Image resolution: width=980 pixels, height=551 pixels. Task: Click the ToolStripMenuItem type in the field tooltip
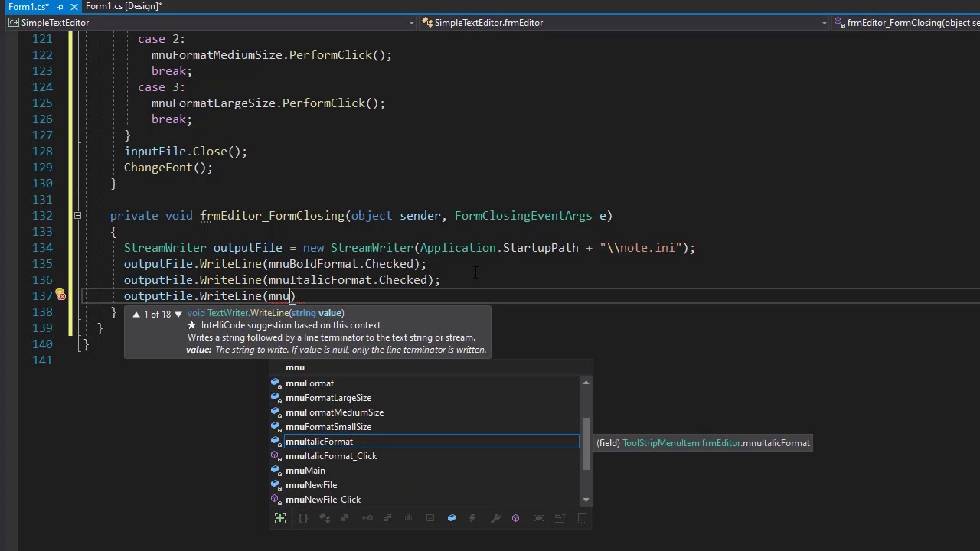[661, 443]
